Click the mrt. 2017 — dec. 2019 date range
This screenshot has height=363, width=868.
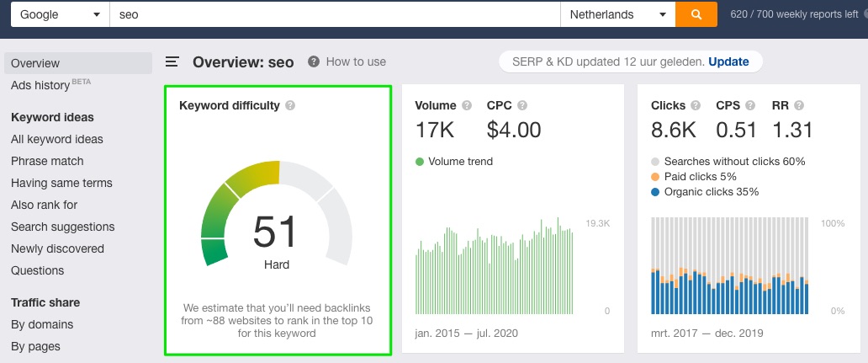707,333
